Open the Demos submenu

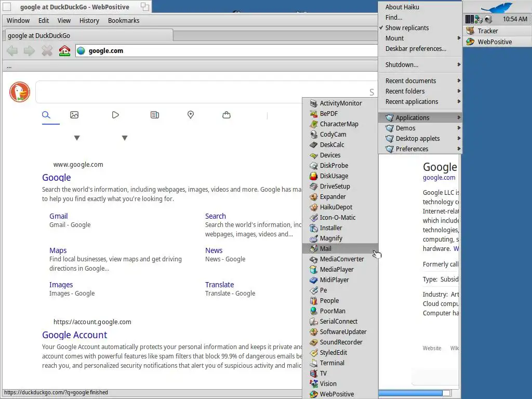click(420, 128)
